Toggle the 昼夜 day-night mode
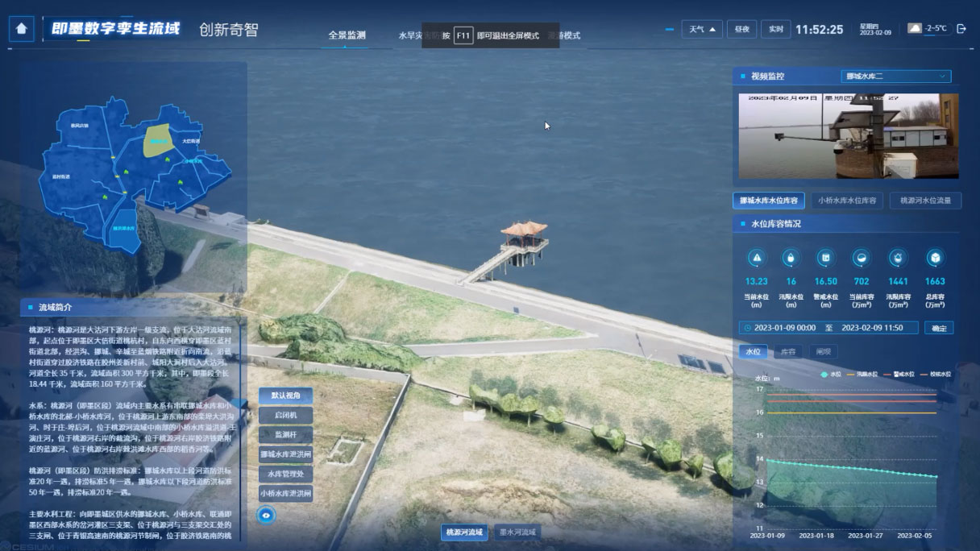 741,29
